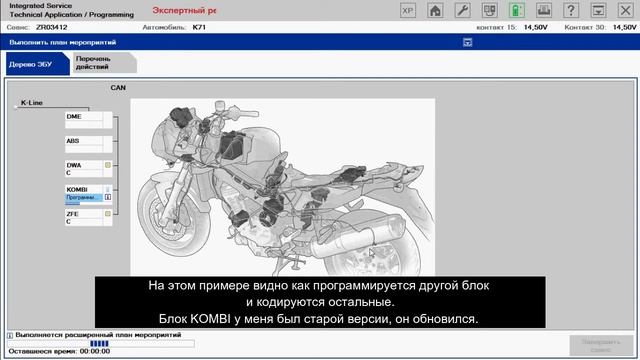The image size is (640, 360).
Task: Open the wrench settings icon
Action: [x=462, y=11]
